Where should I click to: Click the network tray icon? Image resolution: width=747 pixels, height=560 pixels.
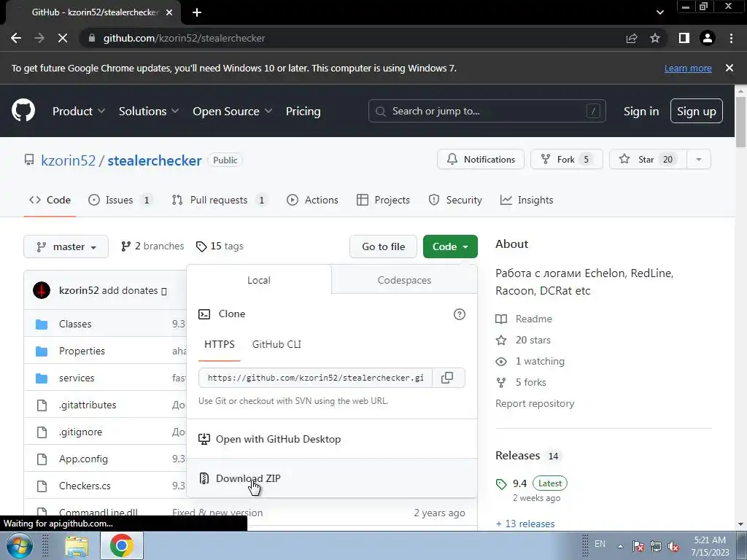(656, 546)
